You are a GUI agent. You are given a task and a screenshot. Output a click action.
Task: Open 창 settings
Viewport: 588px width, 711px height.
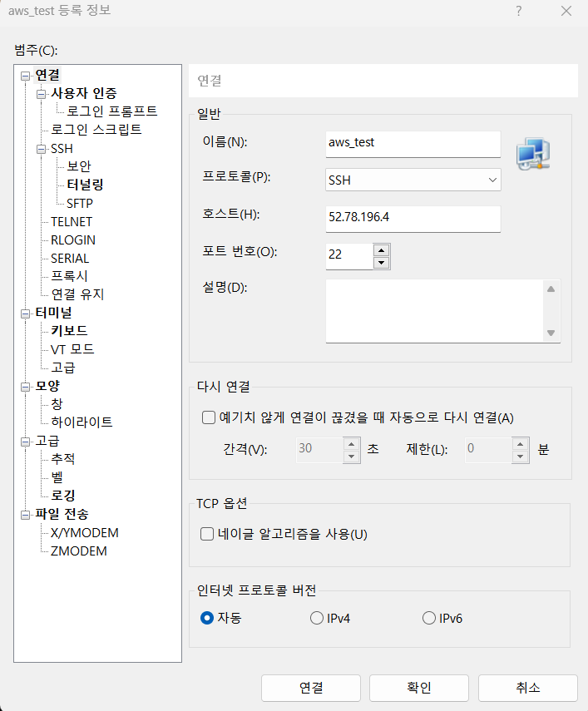pos(57,404)
